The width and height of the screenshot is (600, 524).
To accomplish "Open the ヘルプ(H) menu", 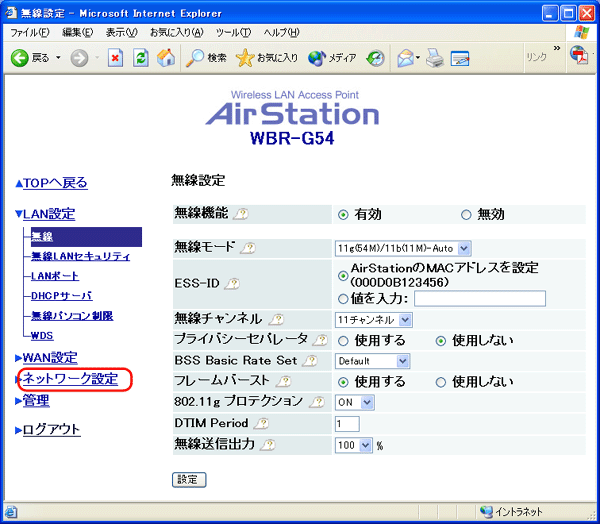I will (281, 33).
